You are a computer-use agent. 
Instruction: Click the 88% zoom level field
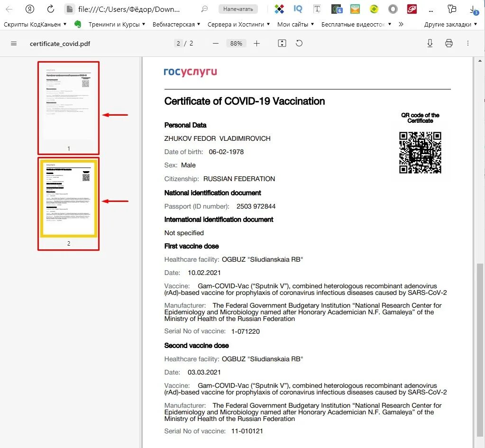(236, 43)
